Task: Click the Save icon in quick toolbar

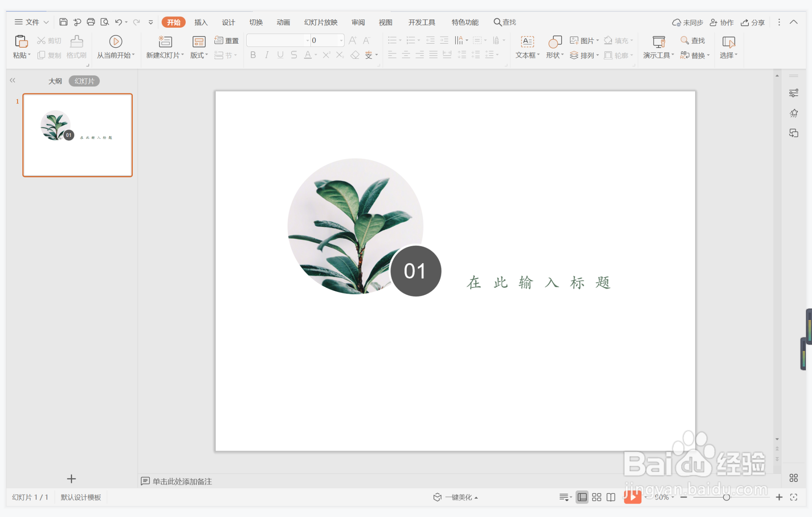Action: pos(63,22)
